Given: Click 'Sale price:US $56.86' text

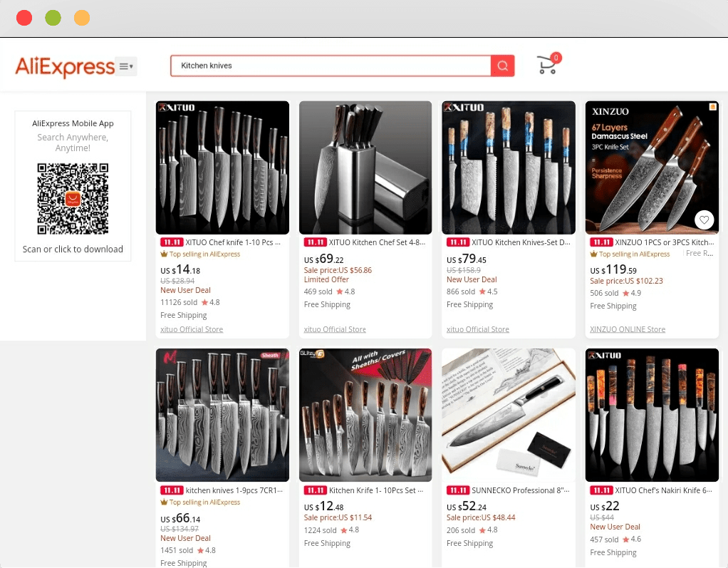Looking at the screenshot, I should pyautogui.click(x=338, y=270).
